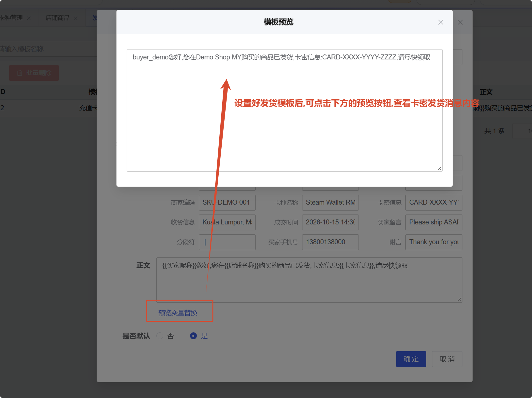Switch to the 店铺商品 tab
The width and height of the screenshot is (532, 398).
(x=57, y=18)
